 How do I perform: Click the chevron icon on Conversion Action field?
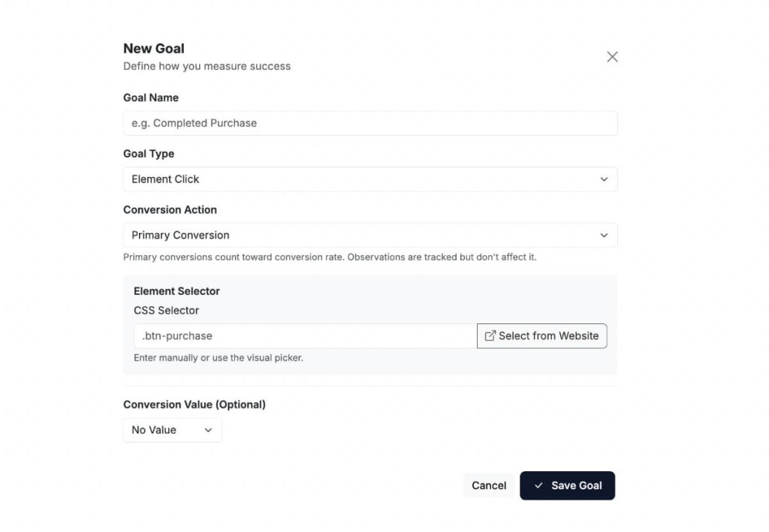click(x=605, y=235)
